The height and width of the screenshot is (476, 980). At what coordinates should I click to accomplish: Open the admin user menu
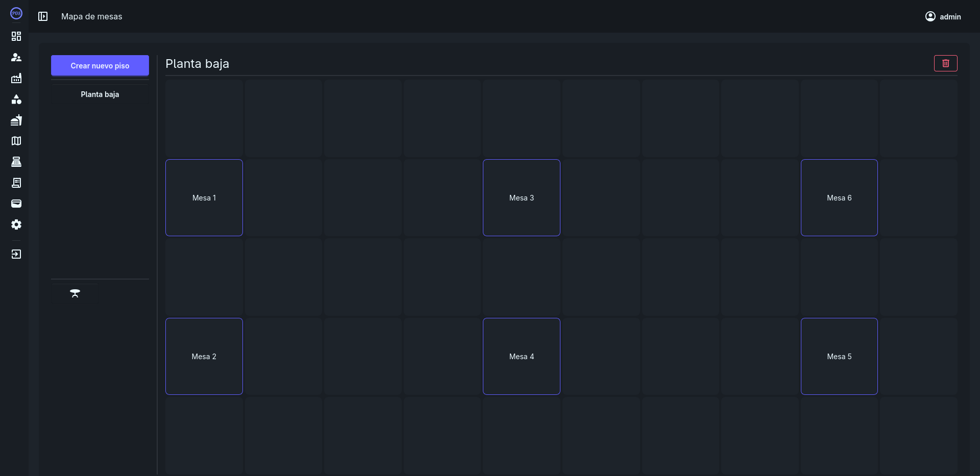(x=943, y=16)
